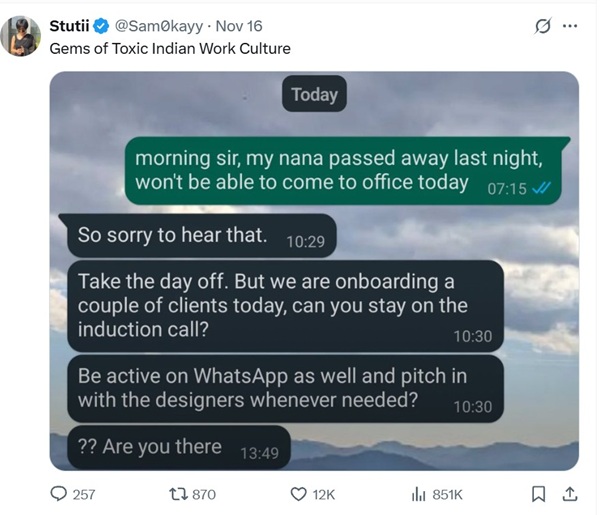Like the tweet with heart icon
Viewport: 600px width, 515px height.
(x=298, y=493)
